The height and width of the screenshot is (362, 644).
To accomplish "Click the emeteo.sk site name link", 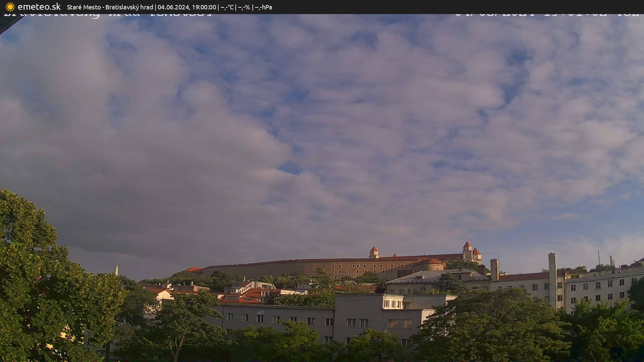I will pyautogui.click(x=39, y=7).
